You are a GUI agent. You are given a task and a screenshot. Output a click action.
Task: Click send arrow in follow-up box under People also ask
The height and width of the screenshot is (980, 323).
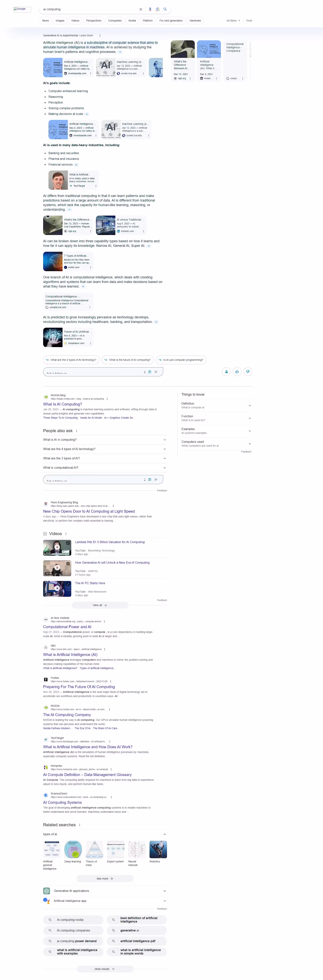pyautogui.click(x=156, y=479)
